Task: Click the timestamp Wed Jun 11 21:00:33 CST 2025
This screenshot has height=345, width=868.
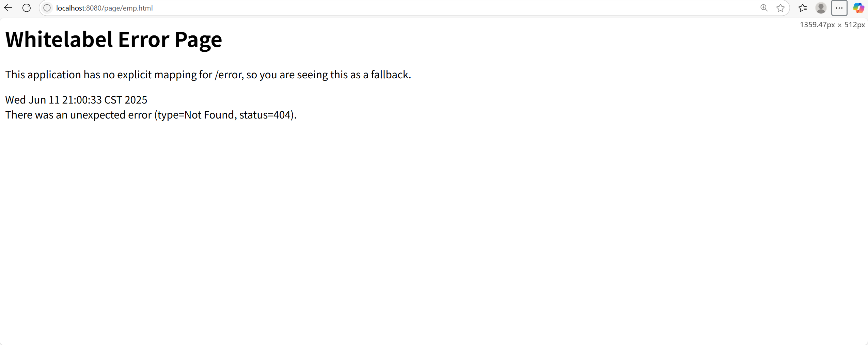Action: coord(76,100)
